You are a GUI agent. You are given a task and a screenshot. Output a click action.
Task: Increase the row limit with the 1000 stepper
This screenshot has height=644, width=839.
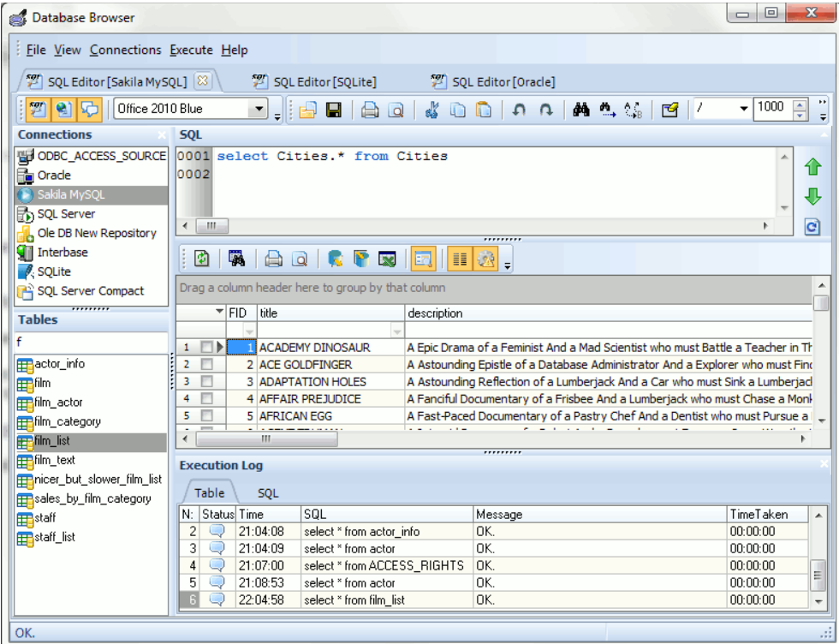point(800,103)
